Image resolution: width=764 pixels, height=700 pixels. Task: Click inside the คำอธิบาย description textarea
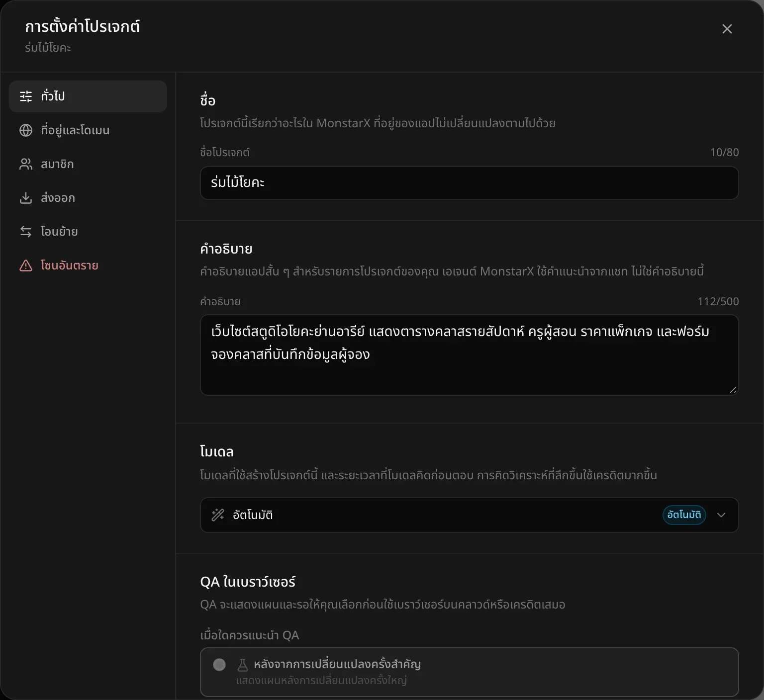[469, 355]
